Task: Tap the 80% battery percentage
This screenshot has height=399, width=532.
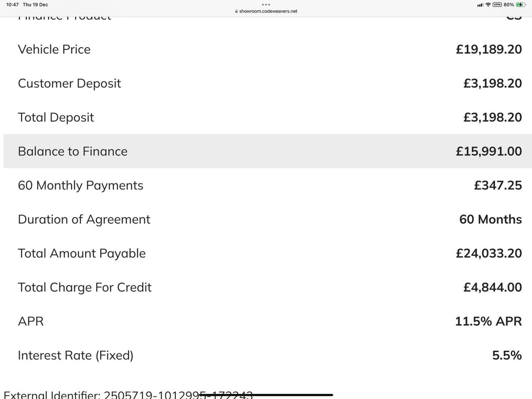Action: pyautogui.click(x=508, y=5)
